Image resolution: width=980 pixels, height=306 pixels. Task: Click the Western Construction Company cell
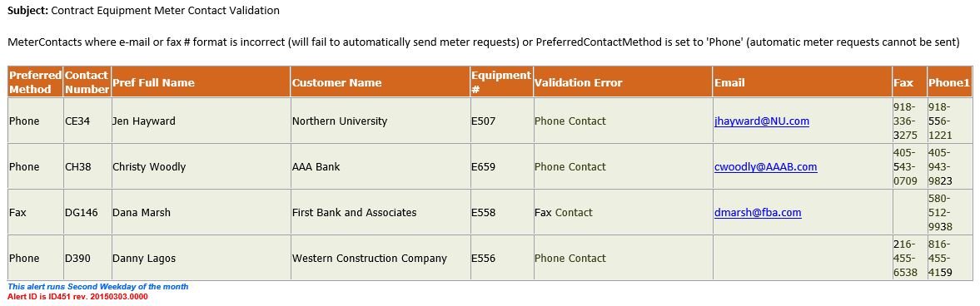tap(380, 258)
